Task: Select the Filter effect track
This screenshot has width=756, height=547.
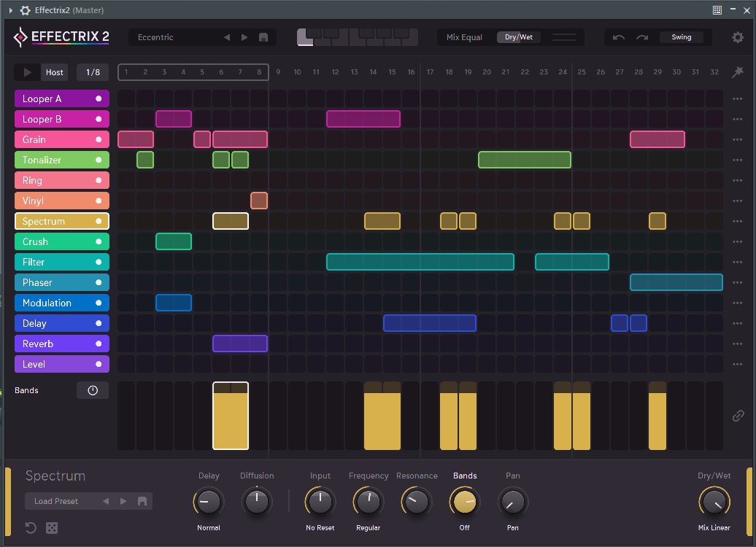Action: coord(51,262)
